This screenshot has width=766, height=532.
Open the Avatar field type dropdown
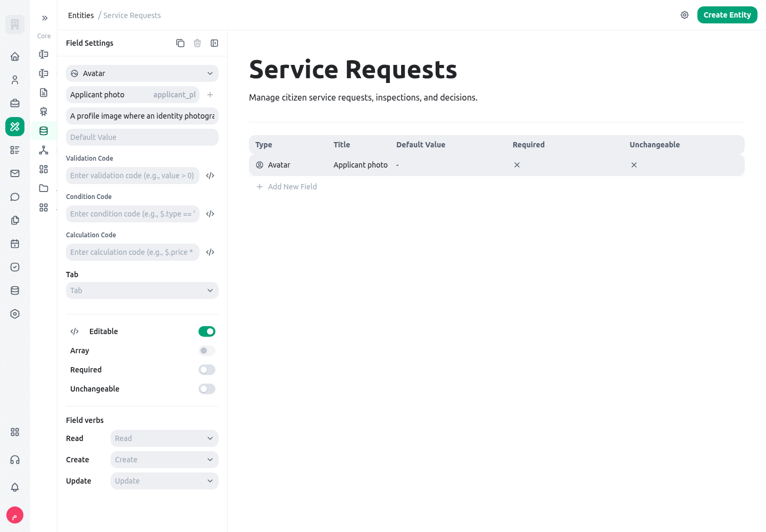coord(142,73)
